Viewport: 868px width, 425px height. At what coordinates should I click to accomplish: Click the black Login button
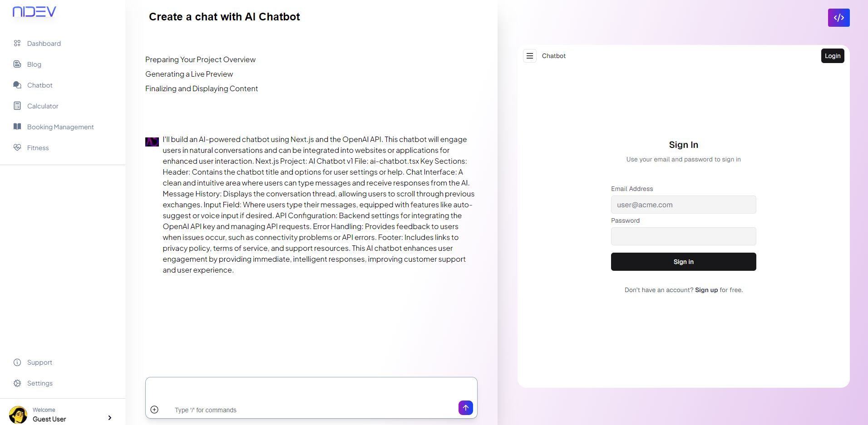833,56
